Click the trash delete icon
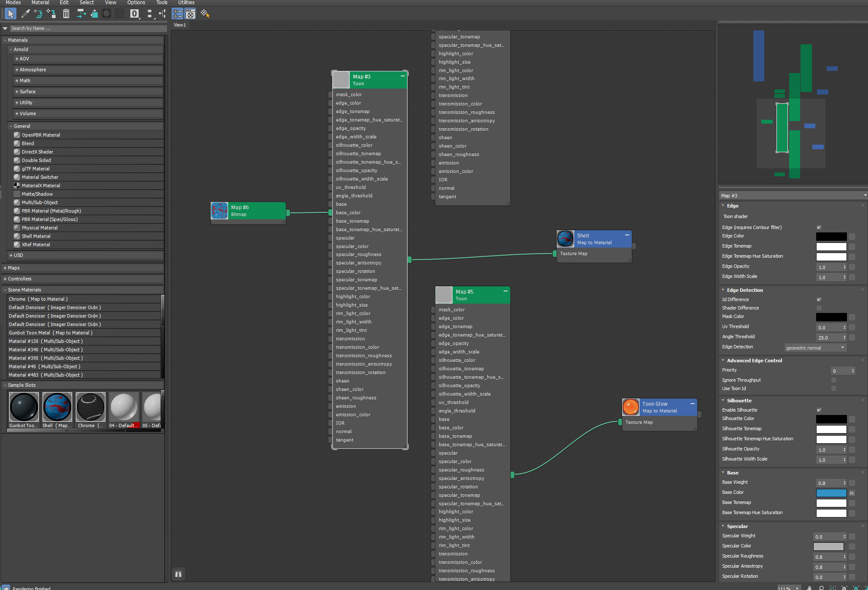 [x=66, y=14]
